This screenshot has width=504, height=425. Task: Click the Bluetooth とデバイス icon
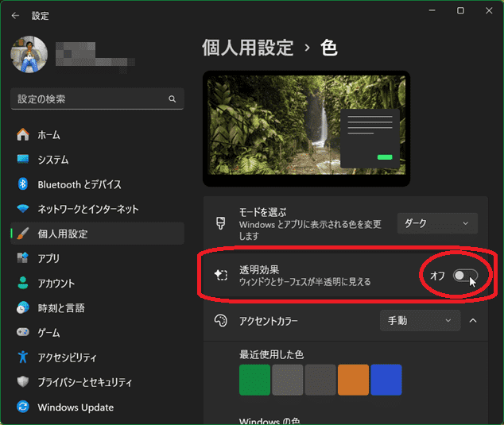[x=22, y=184]
